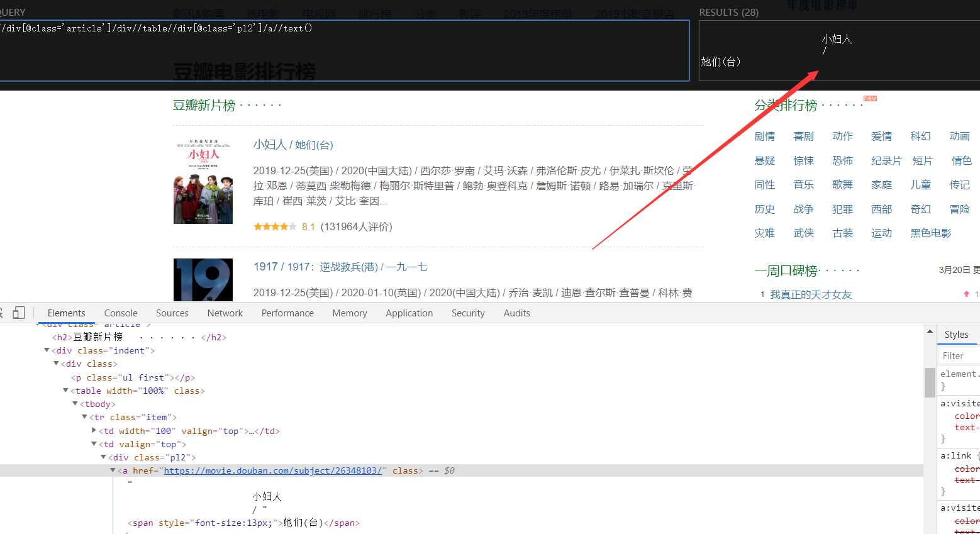Image resolution: width=980 pixels, height=534 pixels.
Task: Open the 儿童 category ranking
Action: pyautogui.click(x=921, y=185)
